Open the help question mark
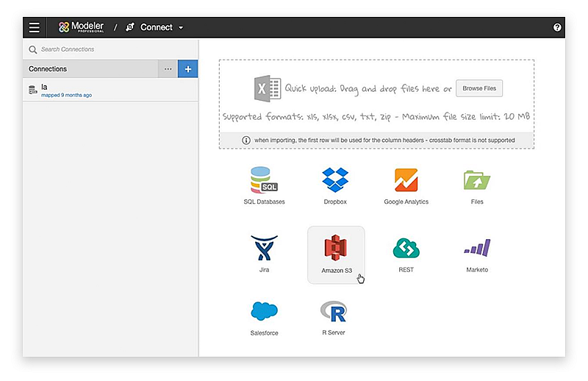Screen dimensions: 588x381 pyautogui.click(x=557, y=27)
